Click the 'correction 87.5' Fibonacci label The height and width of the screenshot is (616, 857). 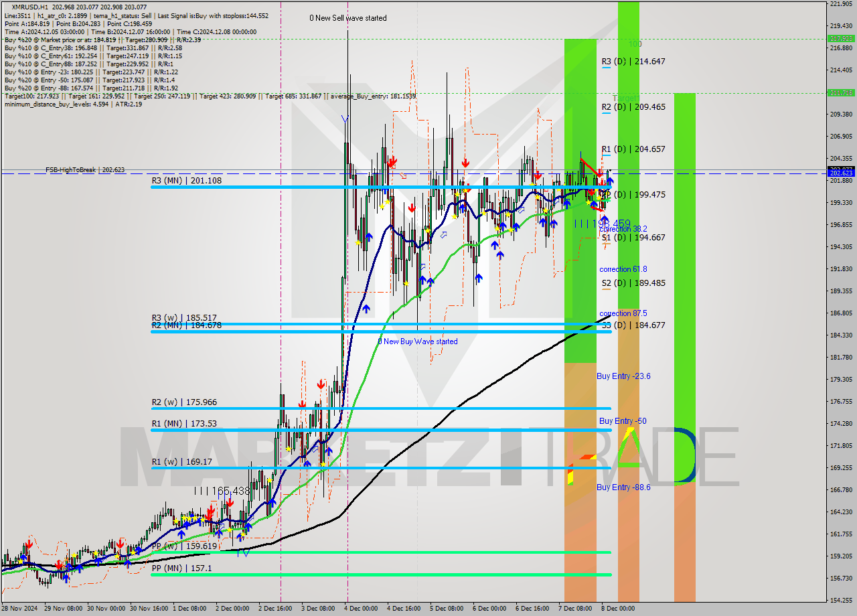click(x=623, y=313)
